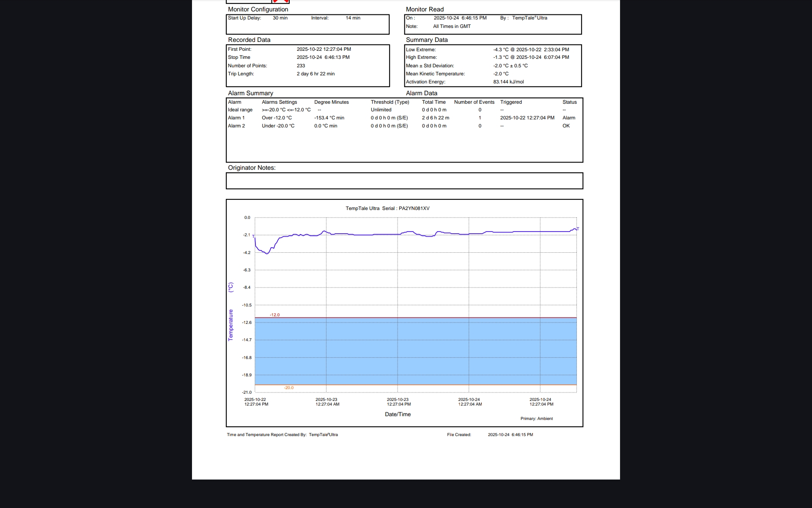812x508 pixels.
Task: Click the -12.0 red threshold line label
Action: click(274, 315)
